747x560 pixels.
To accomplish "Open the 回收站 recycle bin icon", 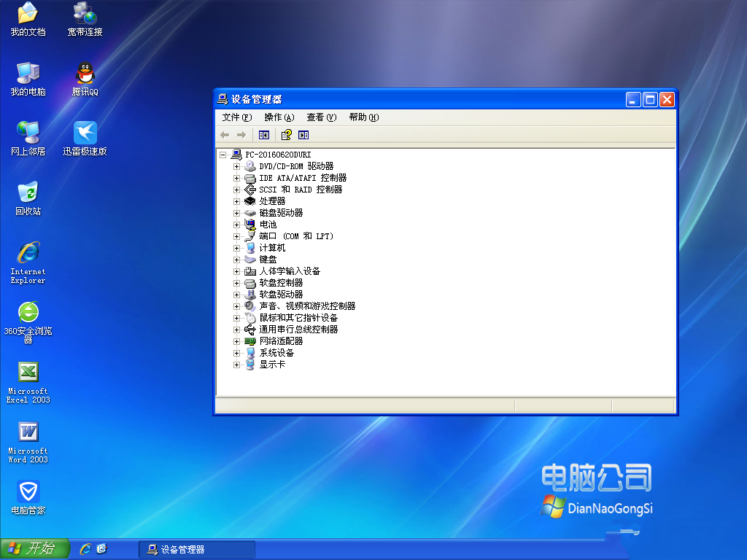I will pos(28,198).
